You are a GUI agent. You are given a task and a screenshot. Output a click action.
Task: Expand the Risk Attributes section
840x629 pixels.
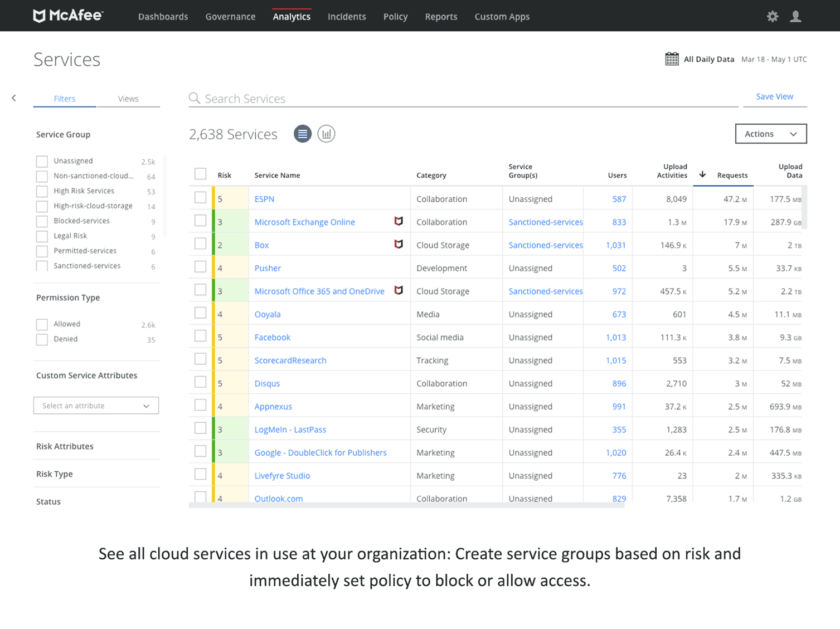click(x=65, y=446)
